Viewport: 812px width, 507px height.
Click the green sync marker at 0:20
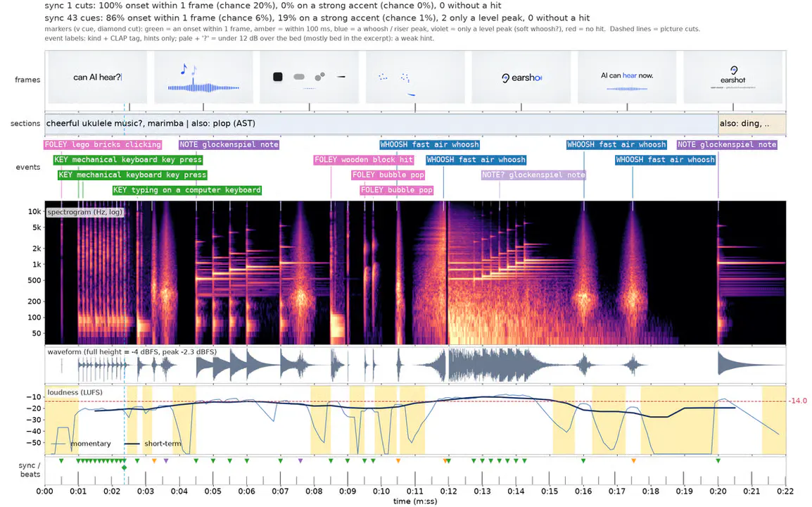(x=718, y=461)
